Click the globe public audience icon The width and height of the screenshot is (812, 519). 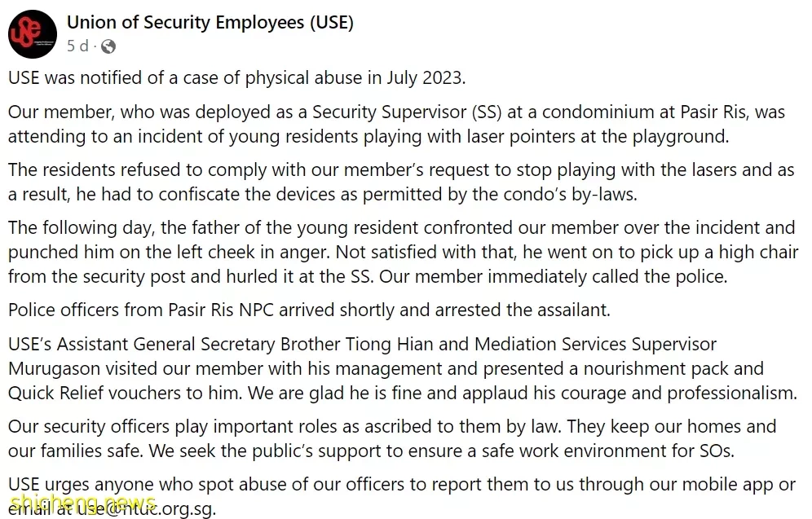coord(108,46)
